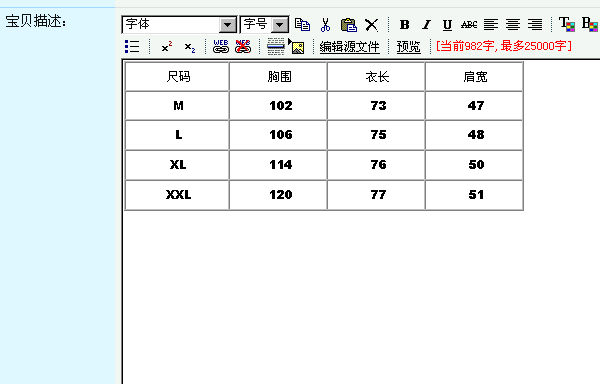Apply superscript formatting
This screenshot has height=384, width=600.
point(167,47)
